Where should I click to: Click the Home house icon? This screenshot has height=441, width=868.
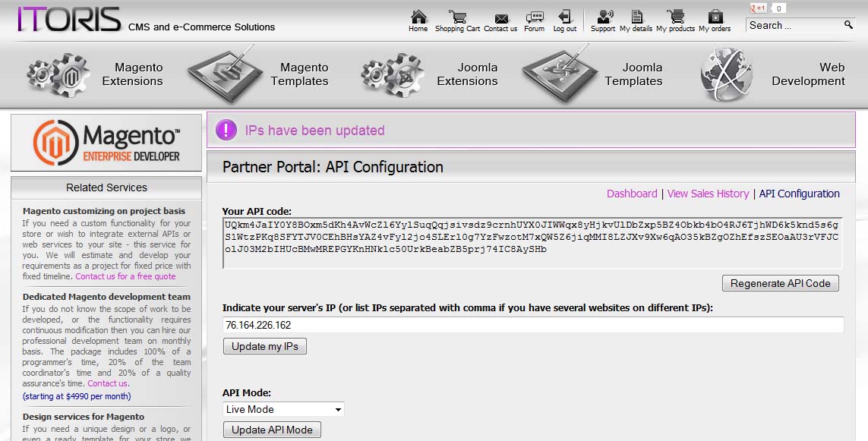click(x=418, y=16)
